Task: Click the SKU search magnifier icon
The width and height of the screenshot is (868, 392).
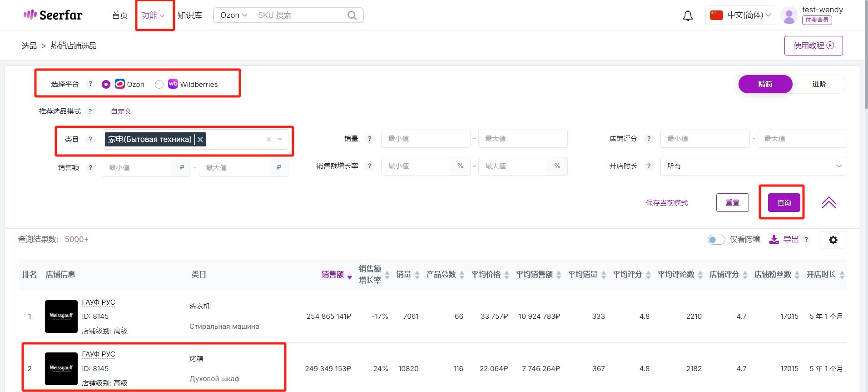Action: click(352, 15)
